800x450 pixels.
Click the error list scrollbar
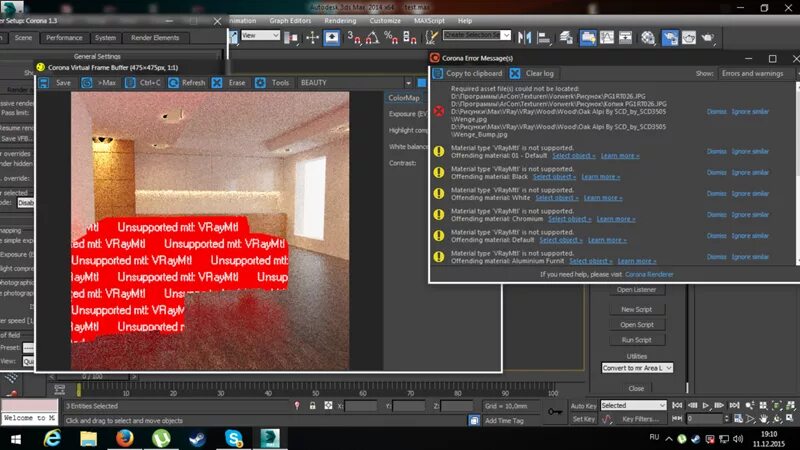797,173
